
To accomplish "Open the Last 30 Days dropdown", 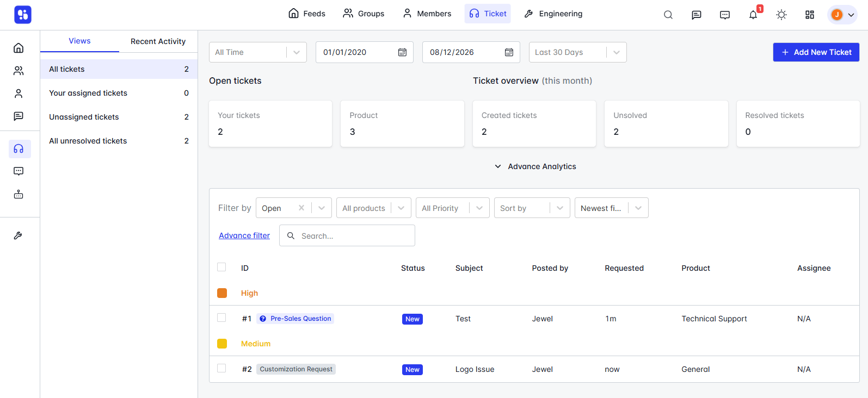I will pos(578,52).
